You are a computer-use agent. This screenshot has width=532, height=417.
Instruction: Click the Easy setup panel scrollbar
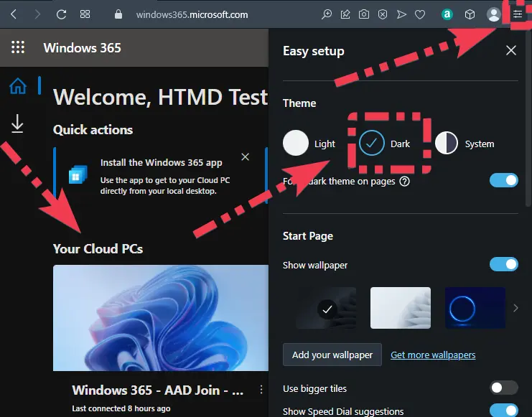(x=528, y=118)
